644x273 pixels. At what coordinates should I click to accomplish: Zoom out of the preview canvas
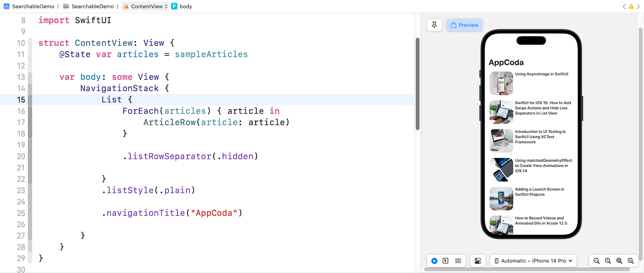click(x=597, y=261)
